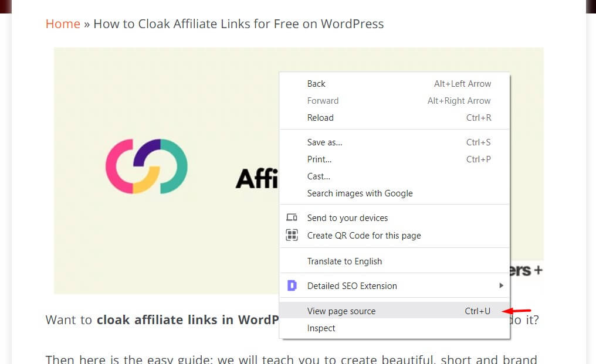Click the breadcrumb text 'How to Cloak Affiliate Links for Free on WordPress'
This screenshot has width=596, height=364.
coord(239,24)
